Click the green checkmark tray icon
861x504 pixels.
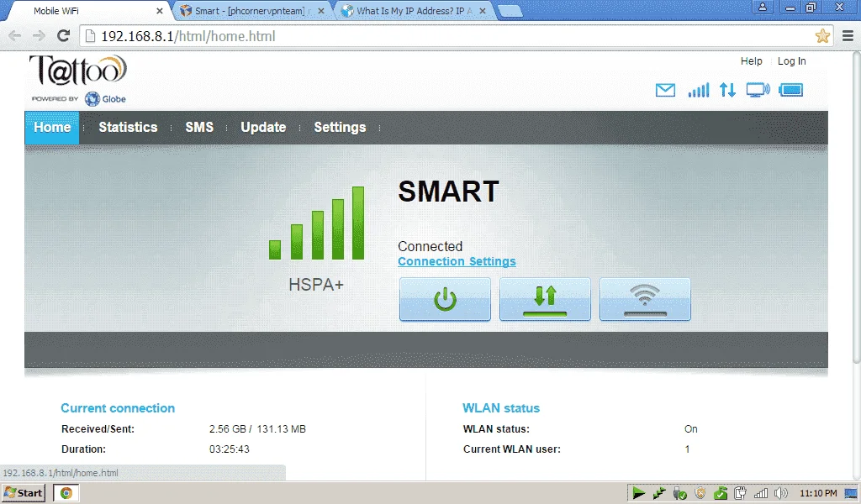point(721,494)
